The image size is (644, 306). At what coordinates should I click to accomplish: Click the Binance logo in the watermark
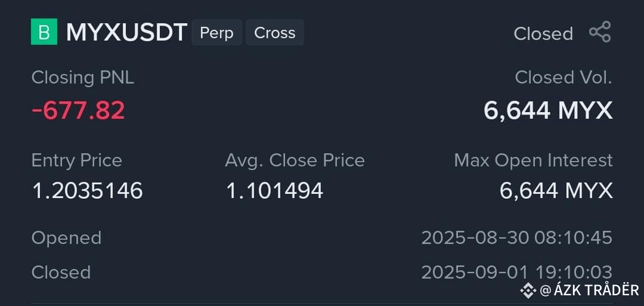pyautogui.click(x=528, y=290)
